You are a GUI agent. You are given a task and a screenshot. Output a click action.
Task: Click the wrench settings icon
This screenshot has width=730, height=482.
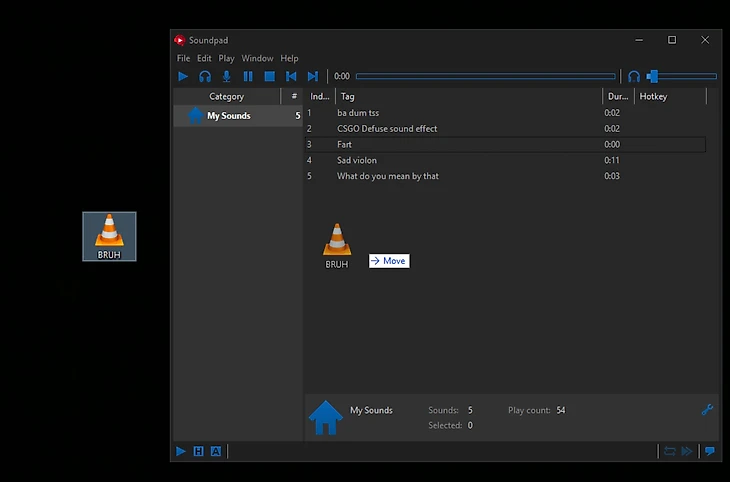point(707,409)
